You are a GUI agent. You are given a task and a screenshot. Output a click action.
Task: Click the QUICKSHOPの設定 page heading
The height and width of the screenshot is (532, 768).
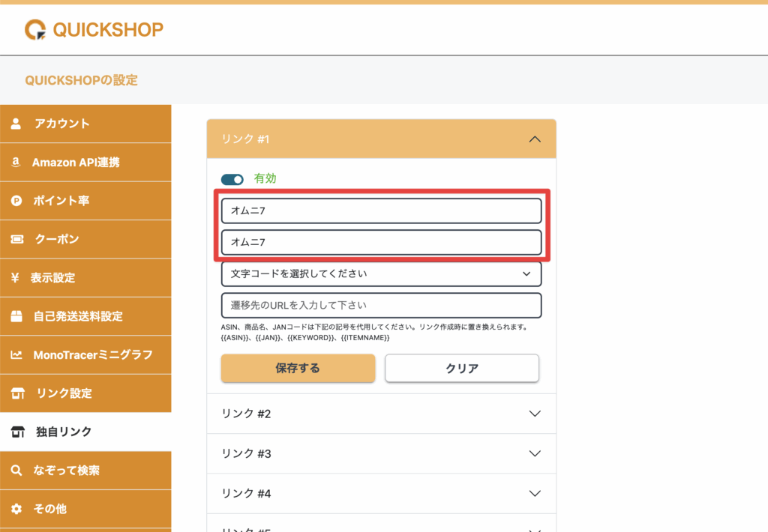click(x=81, y=80)
